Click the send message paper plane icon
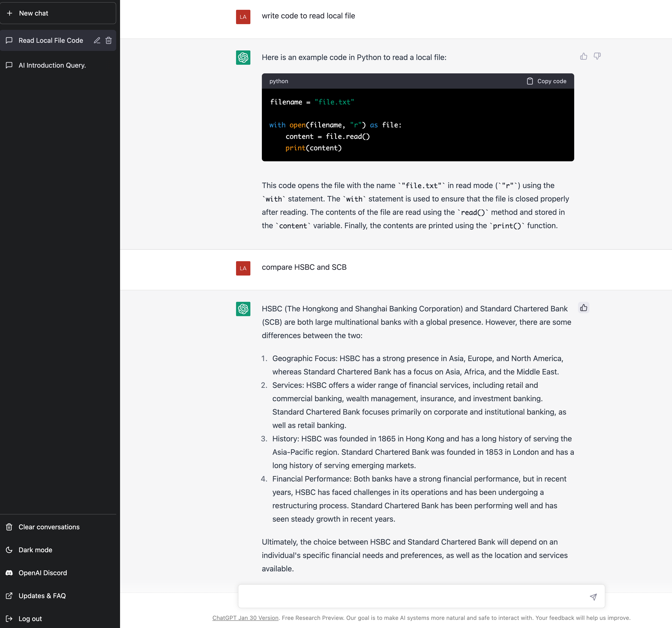Image resolution: width=672 pixels, height=628 pixels. [593, 597]
